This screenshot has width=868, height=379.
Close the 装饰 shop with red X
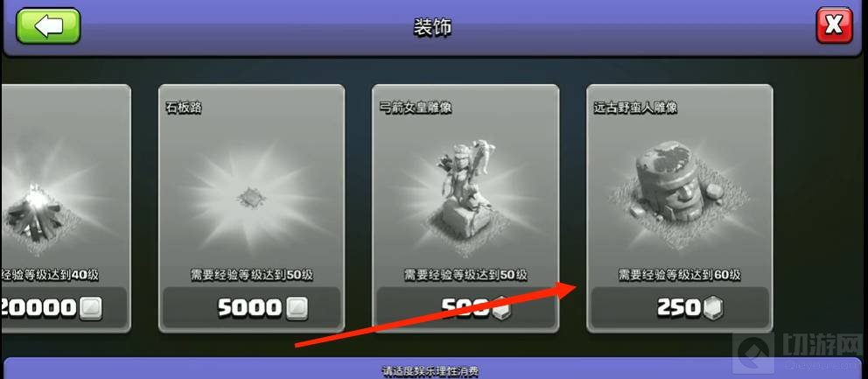834,25
